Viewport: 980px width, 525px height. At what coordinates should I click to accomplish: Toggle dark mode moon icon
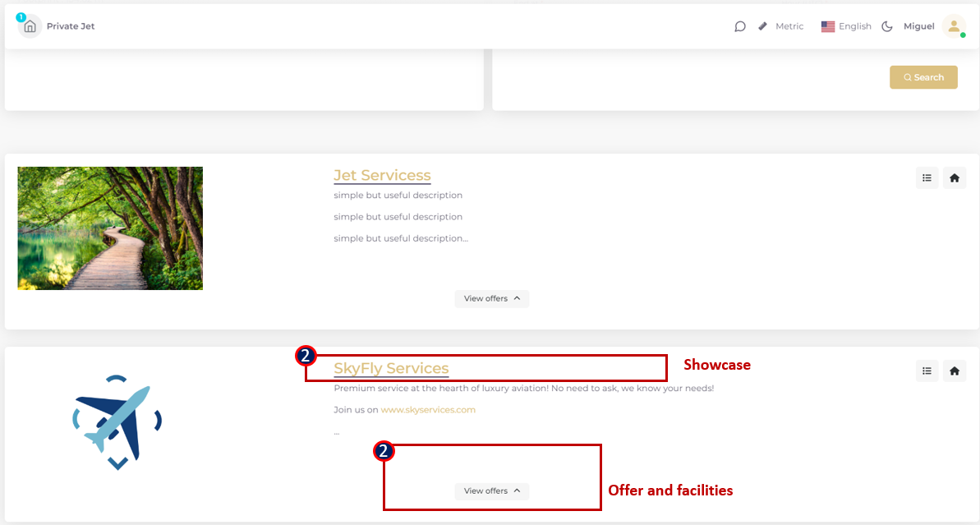[x=887, y=26]
